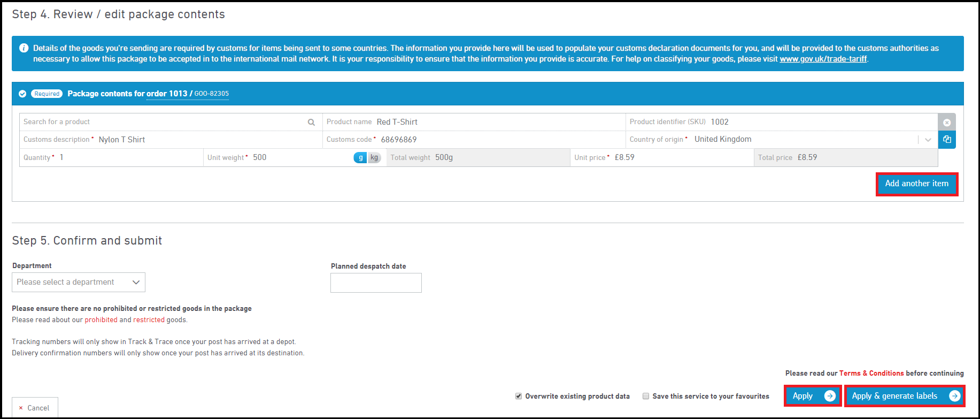Click the product search magnifier icon
The width and height of the screenshot is (980, 419).
[311, 123]
